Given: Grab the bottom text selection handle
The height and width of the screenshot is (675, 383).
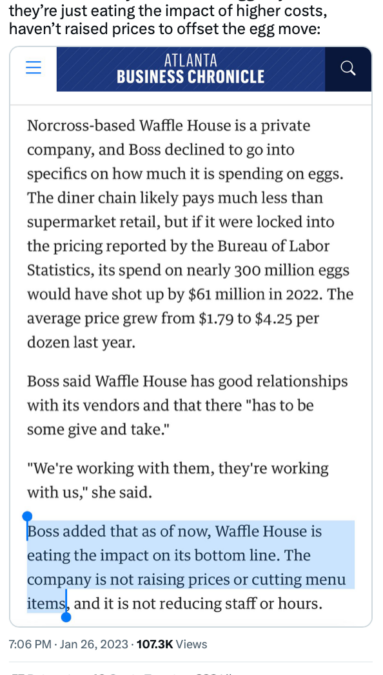Looking at the screenshot, I should point(66,617).
